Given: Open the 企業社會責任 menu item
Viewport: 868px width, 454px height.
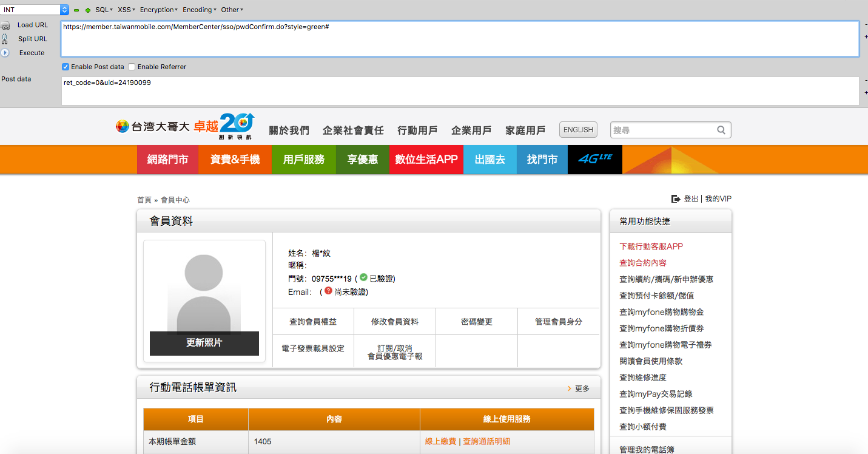Looking at the screenshot, I should click(x=353, y=130).
